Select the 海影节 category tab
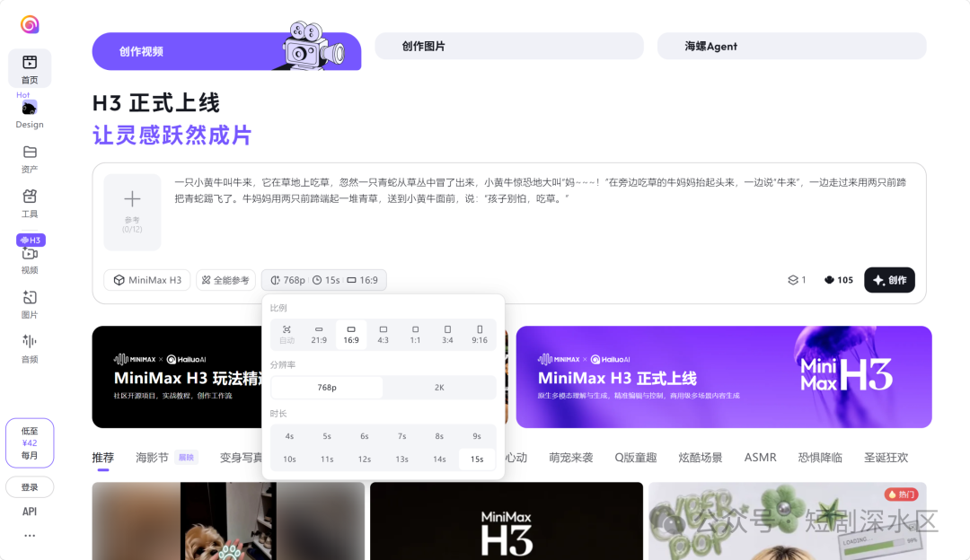Screen dimensions: 970x560 click(152, 458)
